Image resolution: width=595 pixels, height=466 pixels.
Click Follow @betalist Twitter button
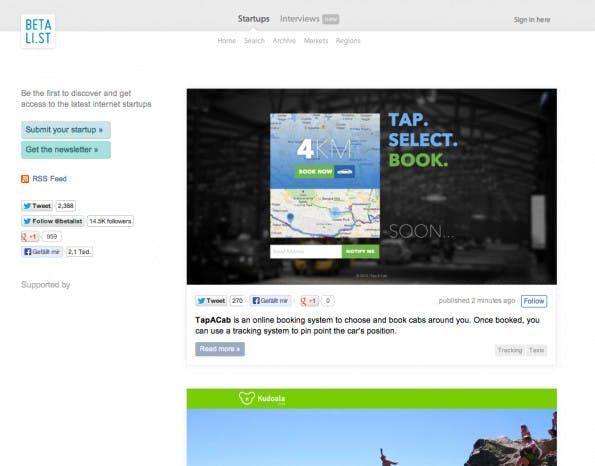coord(53,221)
